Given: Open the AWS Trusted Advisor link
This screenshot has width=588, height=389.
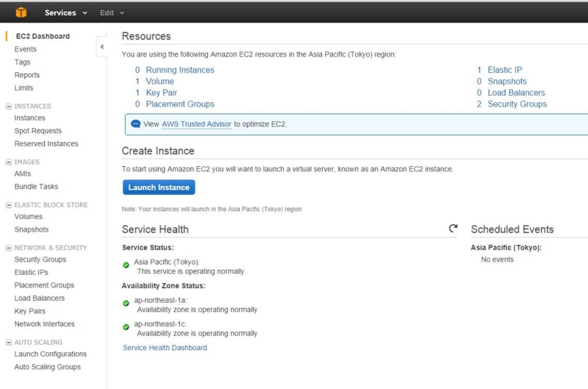Looking at the screenshot, I should coord(196,124).
